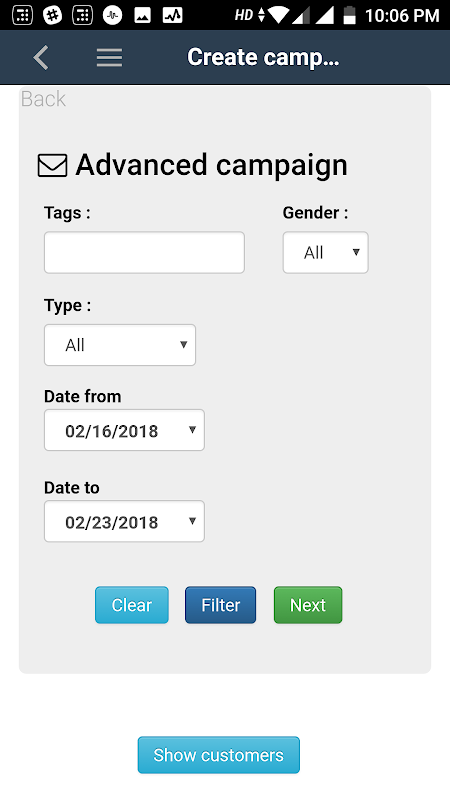Open the Date to picker
This screenshot has width=450, height=800.
[124, 521]
